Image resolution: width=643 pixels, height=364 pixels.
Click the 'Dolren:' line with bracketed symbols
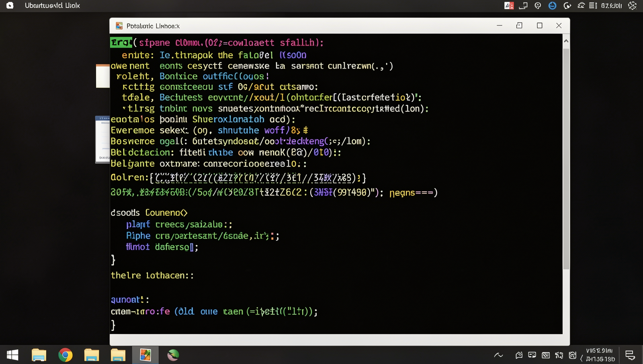click(x=238, y=178)
